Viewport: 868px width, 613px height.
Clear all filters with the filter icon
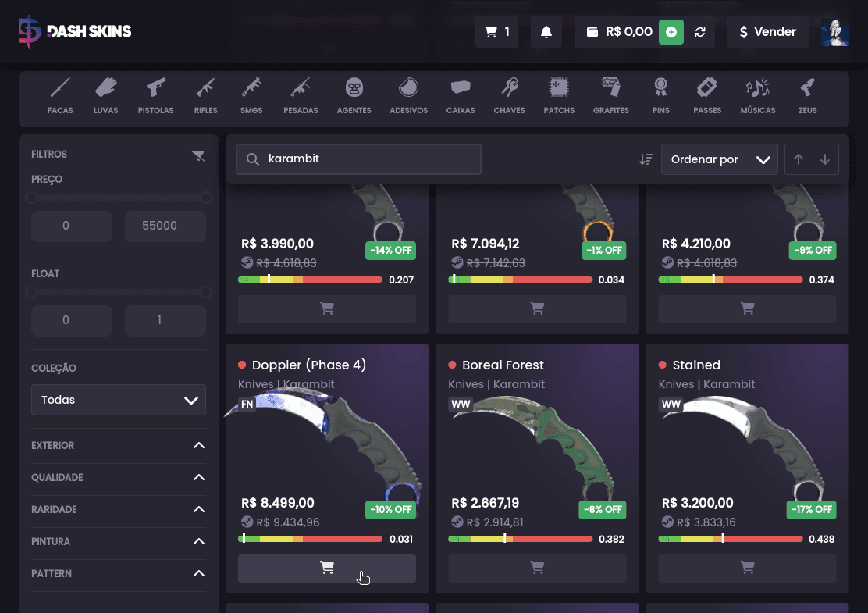click(198, 155)
